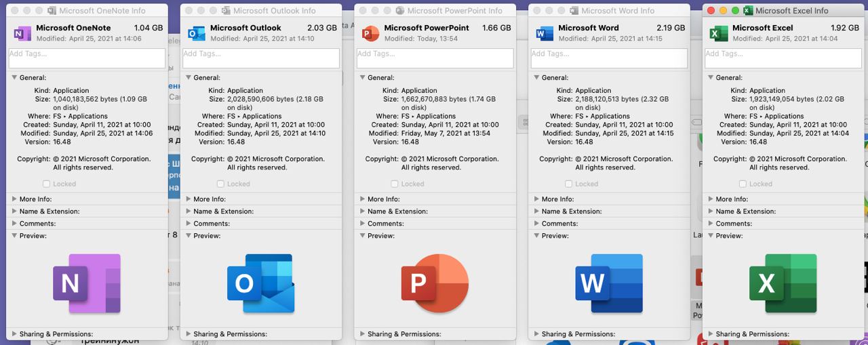The height and width of the screenshot is (345, 868).
Task: Click the large Excel preview icon
Action: click(x=783, y=283)
